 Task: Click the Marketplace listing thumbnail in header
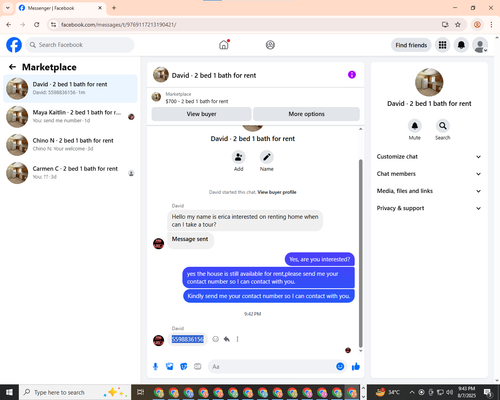click(156, 97)
